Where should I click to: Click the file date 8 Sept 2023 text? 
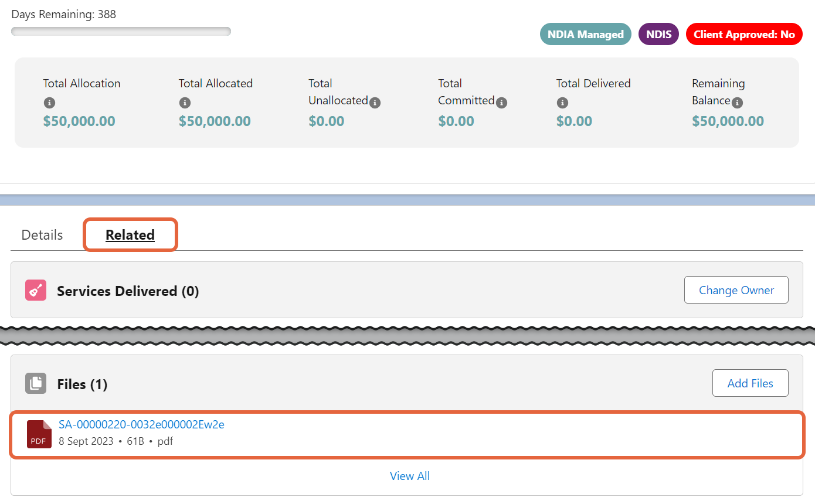[x=86, y=441]
